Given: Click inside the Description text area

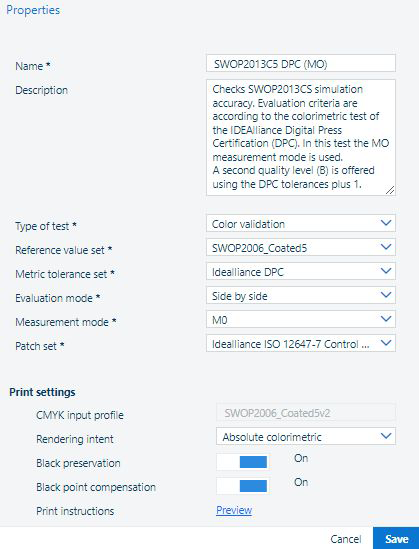Looking at the screenshot, I should [x=301, y=137].
